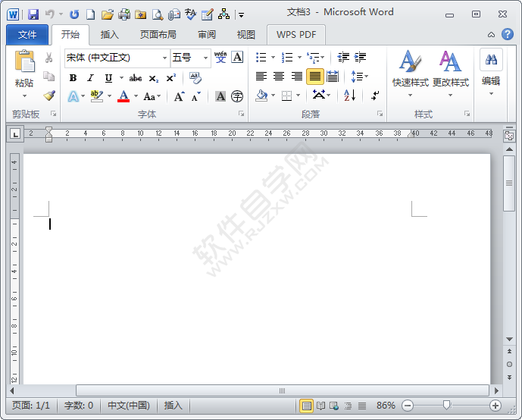Click the text highlight color button
This screenshot has height=420, width=522.
pos(96,96)
